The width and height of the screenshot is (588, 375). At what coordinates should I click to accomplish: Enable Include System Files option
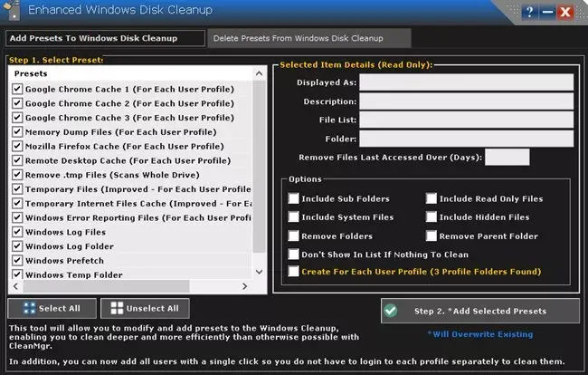(293, 216)
